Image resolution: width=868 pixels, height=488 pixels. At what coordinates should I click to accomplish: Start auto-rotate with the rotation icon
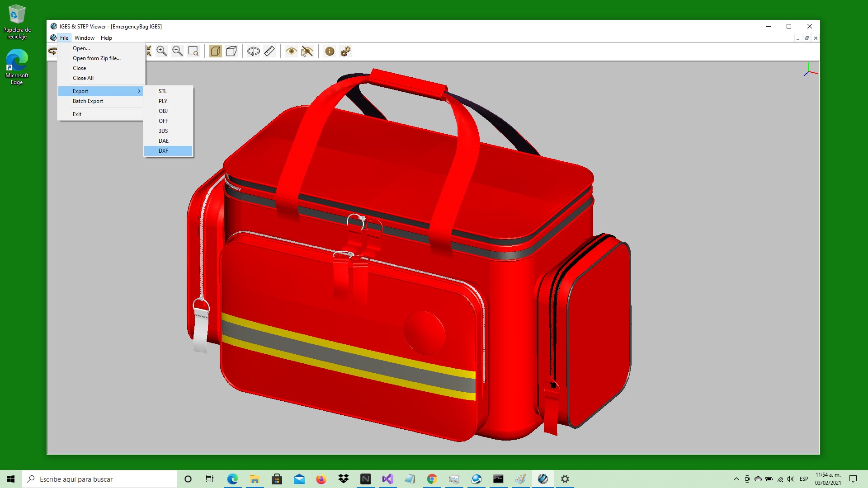253,51
